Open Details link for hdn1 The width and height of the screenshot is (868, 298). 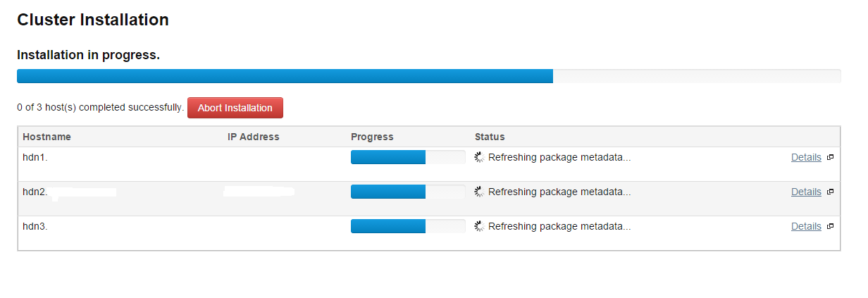(x=806, y=157)
